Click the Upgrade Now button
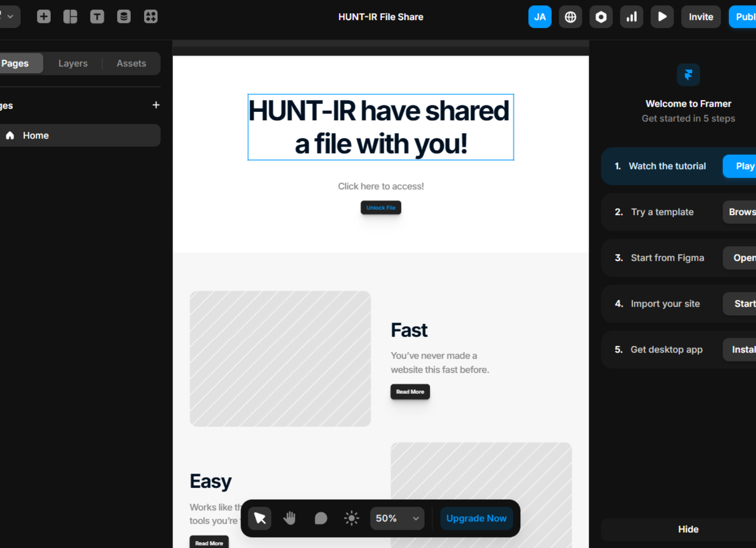This screenshot has height=548, width=756. click(x=476, y=518)
